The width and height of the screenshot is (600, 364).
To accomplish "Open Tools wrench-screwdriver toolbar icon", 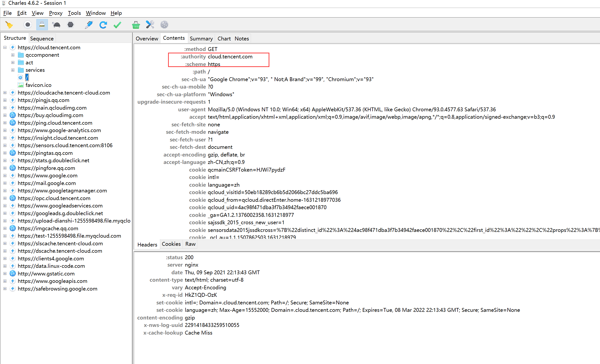I will click(x=150, y=25).
